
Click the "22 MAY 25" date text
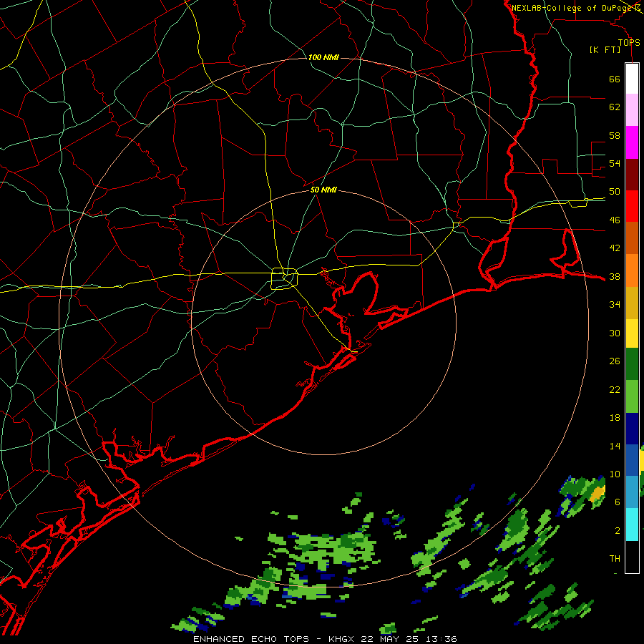pos(390,639)
